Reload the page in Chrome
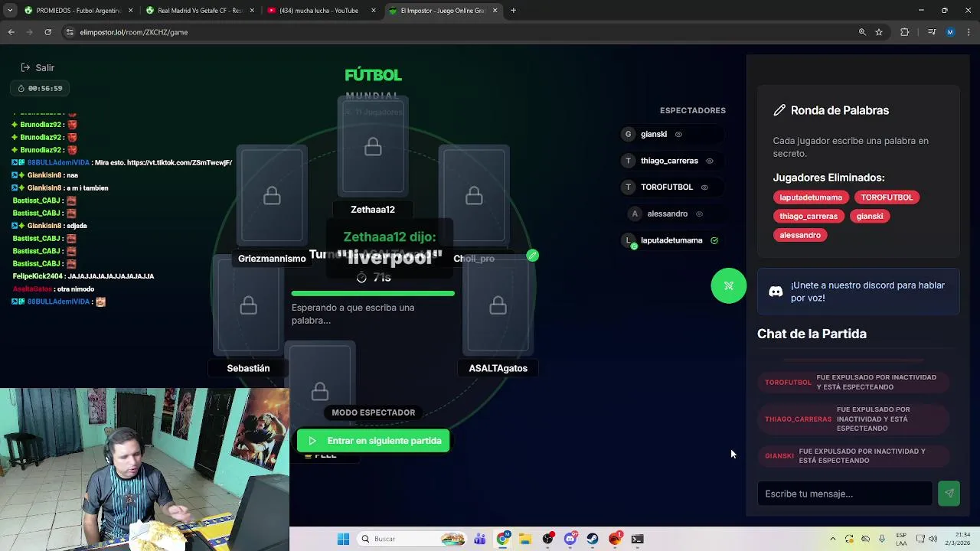This screenshot has height=551, width=980. coord(47,32)
